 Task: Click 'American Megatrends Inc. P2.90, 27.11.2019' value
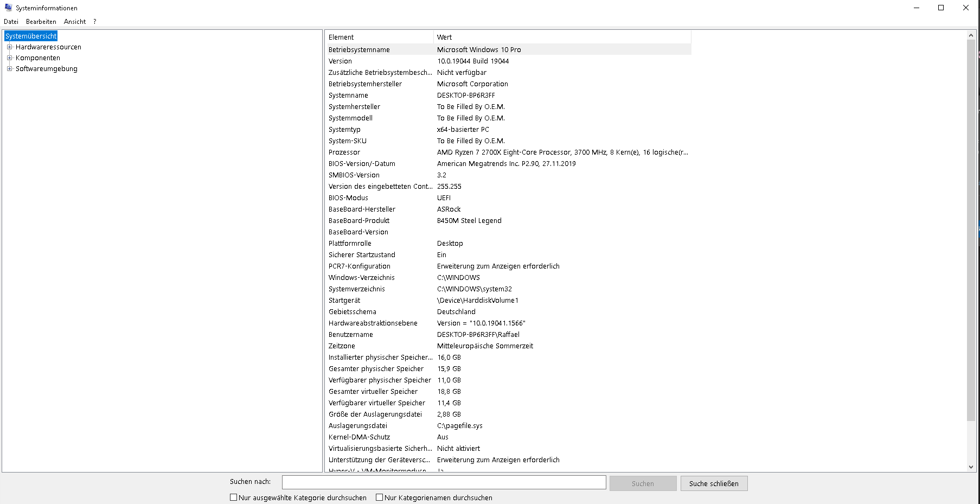point(507,164)
